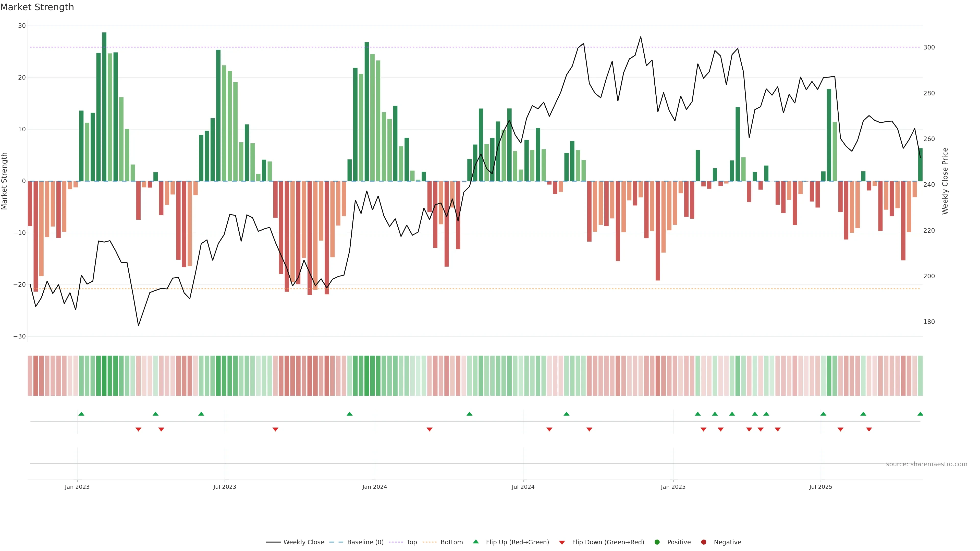Click Flip Down red triangle legend icon

(562, 543)
